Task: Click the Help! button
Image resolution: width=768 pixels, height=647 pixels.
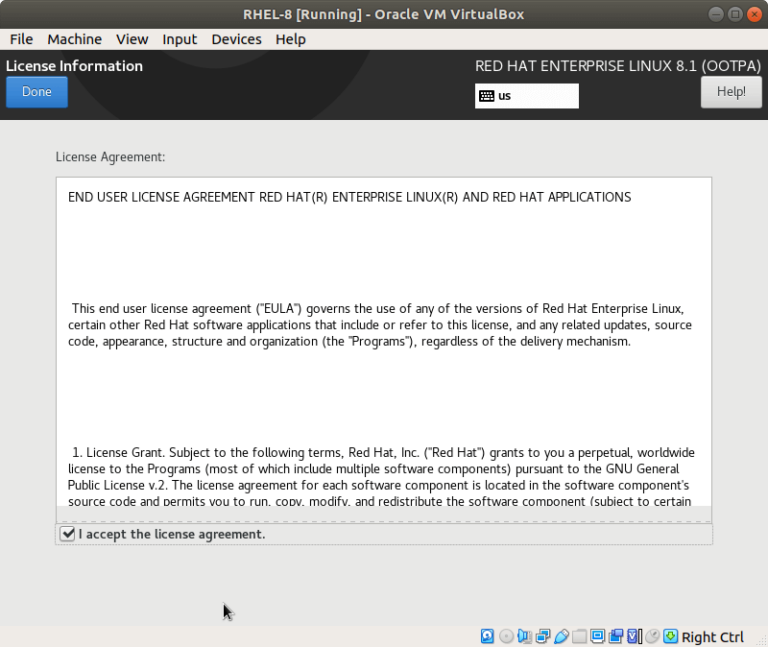Action: [x=731, y=92]
